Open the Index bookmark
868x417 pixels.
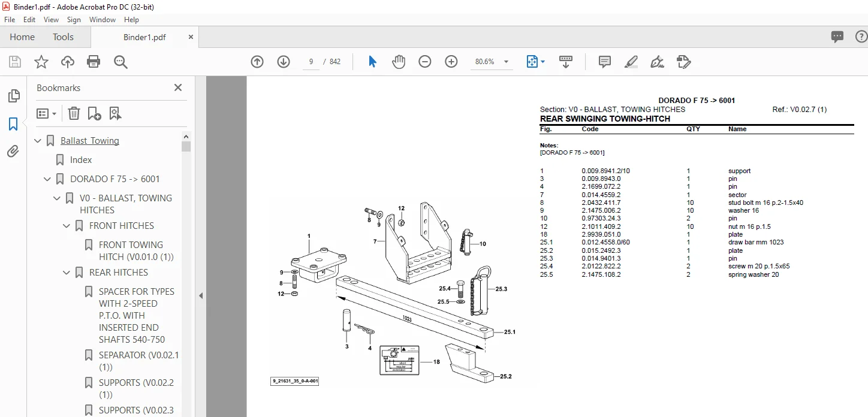81,160
